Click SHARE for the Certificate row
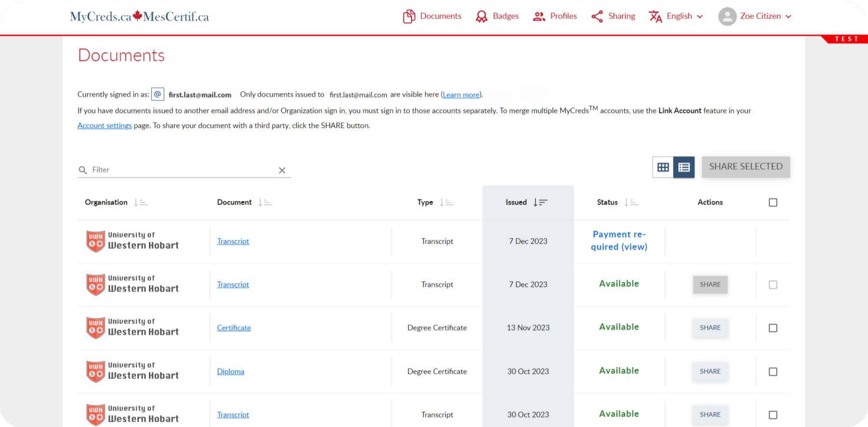This screenshot has height=427, width=868. (710, 327)
